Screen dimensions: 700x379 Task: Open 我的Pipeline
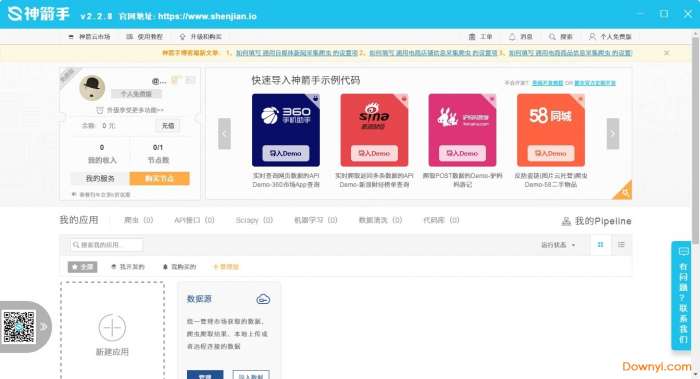click(596, 221)
